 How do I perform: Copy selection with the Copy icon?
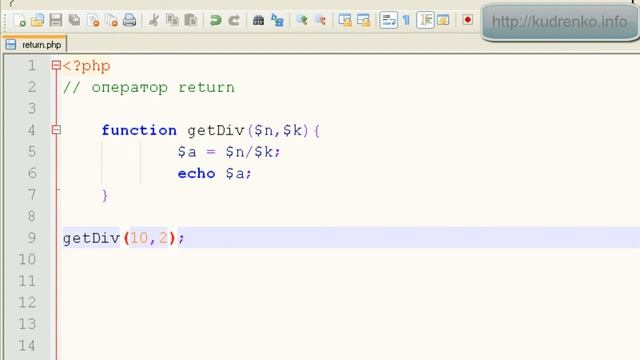(x=172, y=20)
